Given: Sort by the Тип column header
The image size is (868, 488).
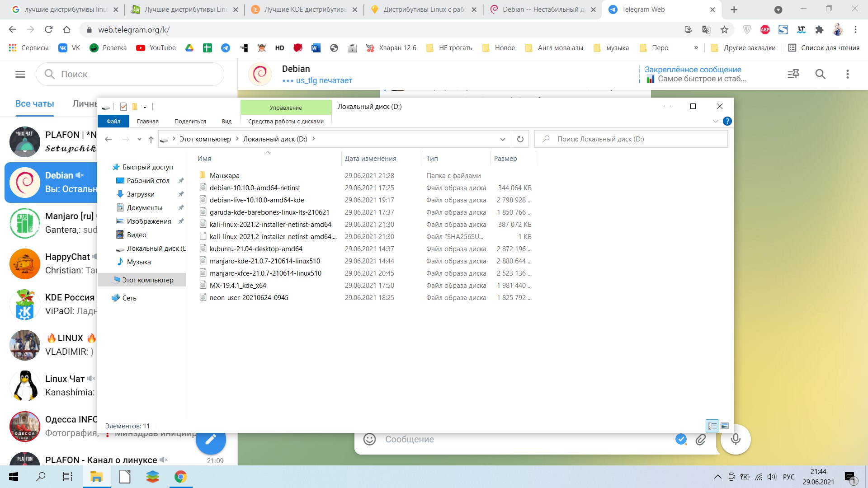Looking at the screenshot, I should click(457, 159).
